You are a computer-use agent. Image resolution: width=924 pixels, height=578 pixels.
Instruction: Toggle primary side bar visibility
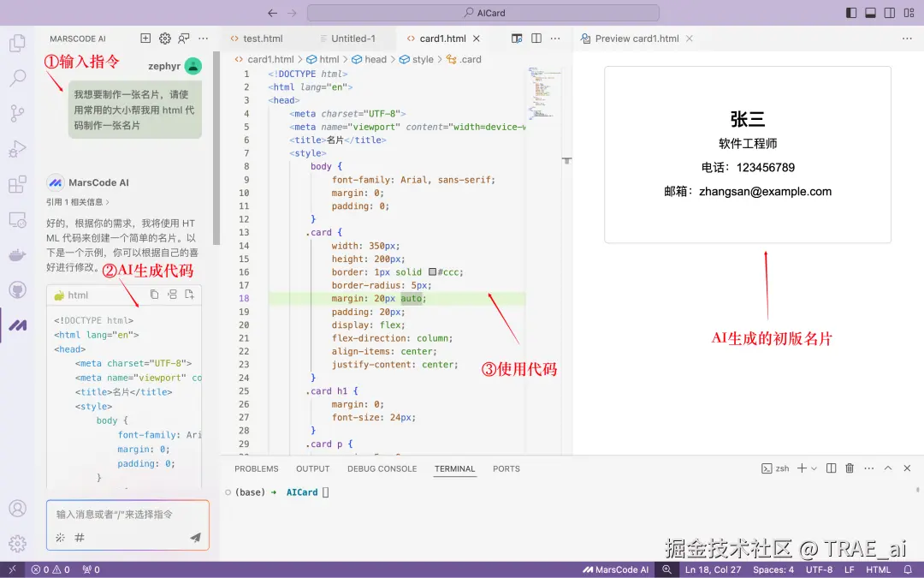click(851, 13)
